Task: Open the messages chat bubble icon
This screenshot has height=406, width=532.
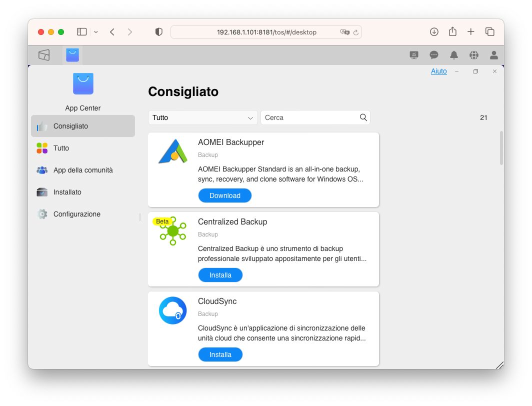Action: pos(434,55)
